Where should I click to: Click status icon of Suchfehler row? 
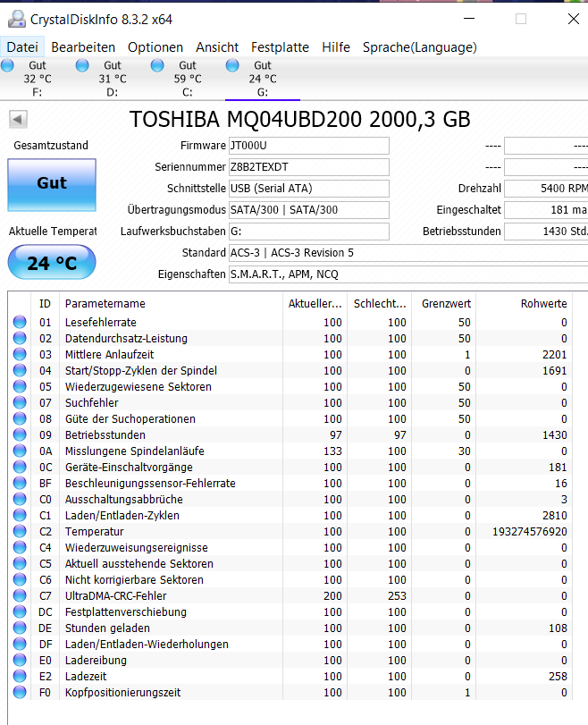point(20,402)
